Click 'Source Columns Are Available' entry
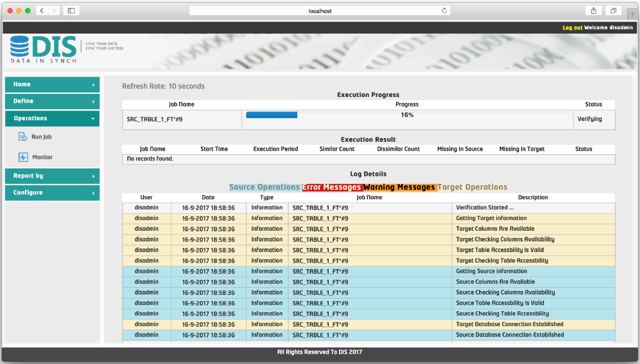640x364 pixels. tap(495, 282)
